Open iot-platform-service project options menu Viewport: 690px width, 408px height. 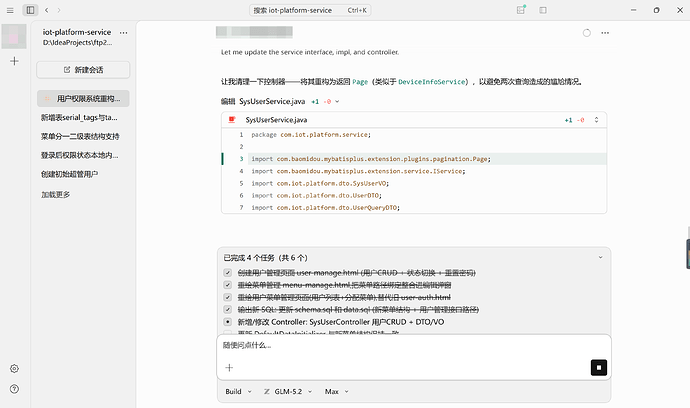pos(124,33)
